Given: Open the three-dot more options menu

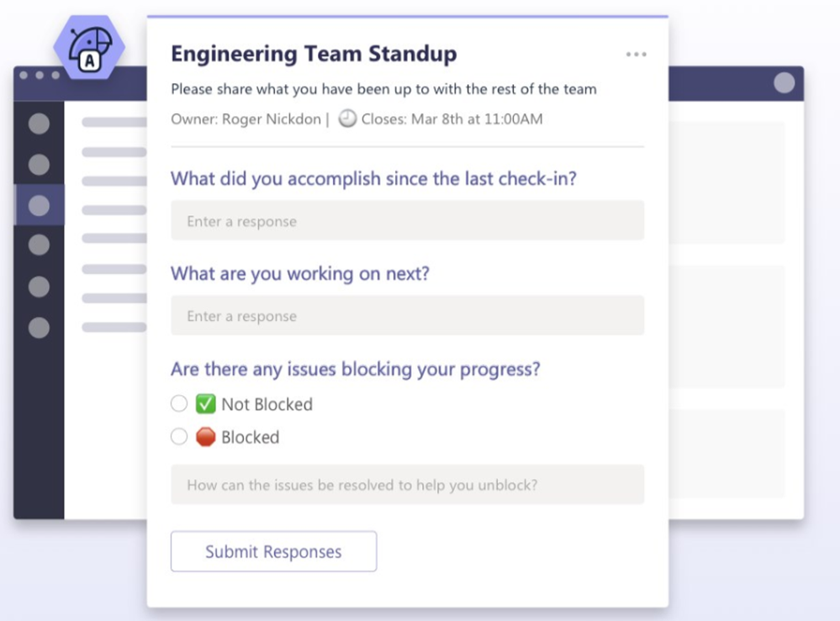Looking at the screenshot, I should point(636,54).
